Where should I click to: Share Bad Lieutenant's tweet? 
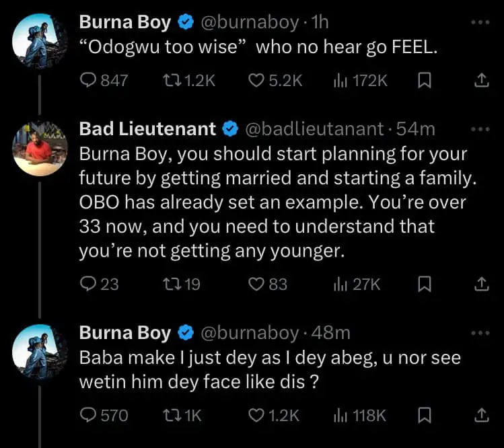tap(482, 285)
